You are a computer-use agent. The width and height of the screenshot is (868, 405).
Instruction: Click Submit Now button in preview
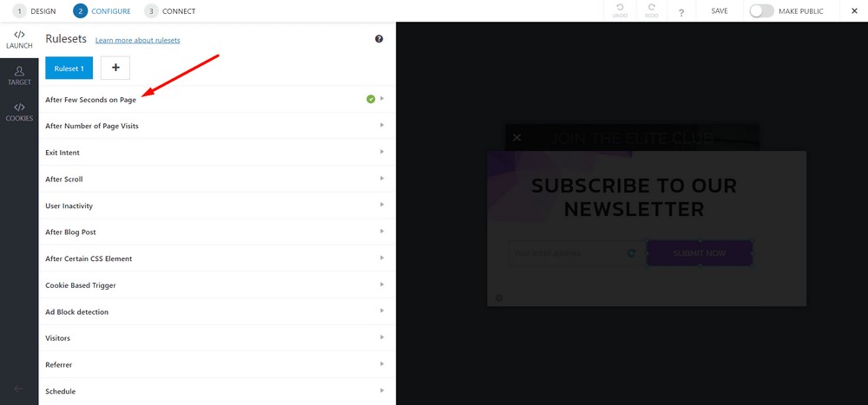699,253
